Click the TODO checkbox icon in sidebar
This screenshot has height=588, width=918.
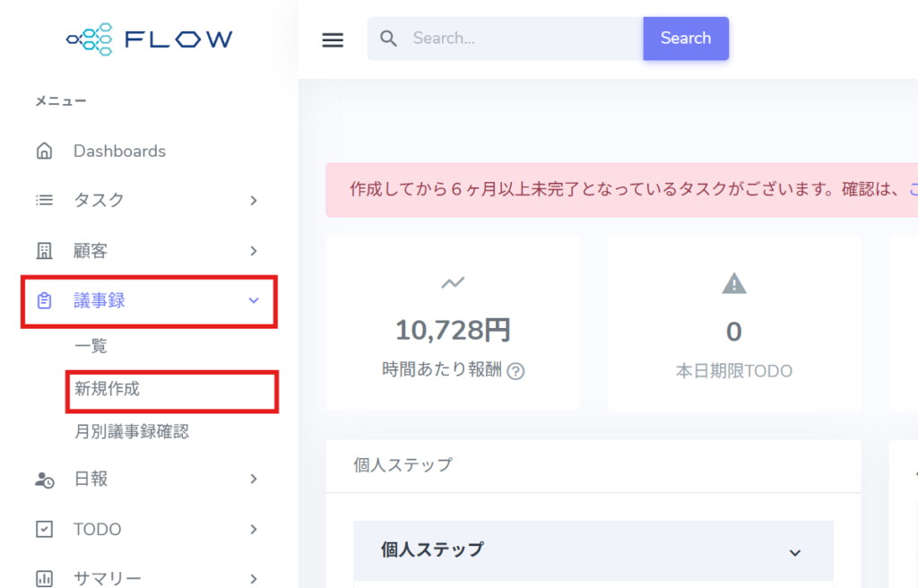point(44,530)
